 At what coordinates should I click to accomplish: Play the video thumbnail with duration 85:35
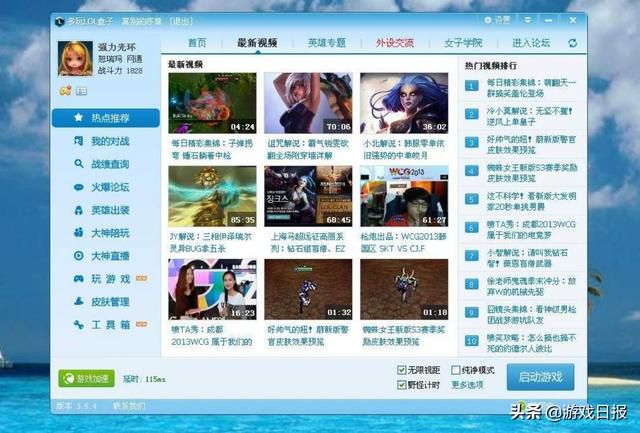[212, 196]
